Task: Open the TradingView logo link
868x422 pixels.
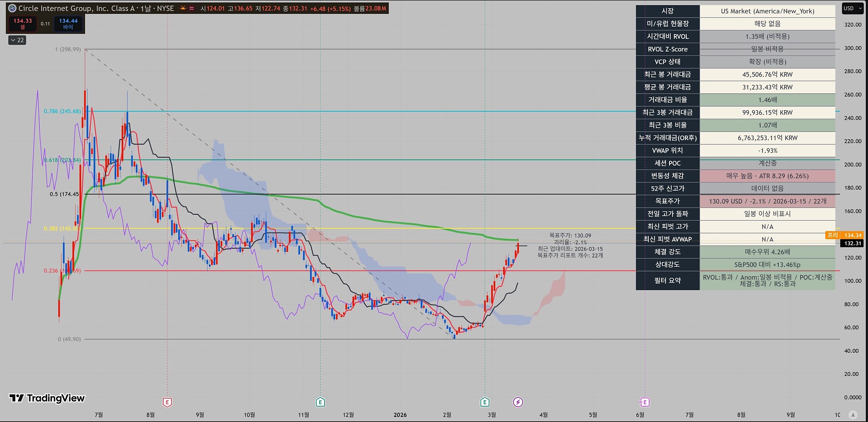Action: (x=47, y=398)
